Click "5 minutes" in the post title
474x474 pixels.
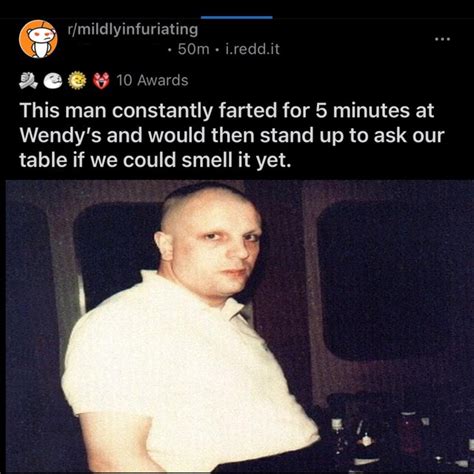click(x=364, y=111)
